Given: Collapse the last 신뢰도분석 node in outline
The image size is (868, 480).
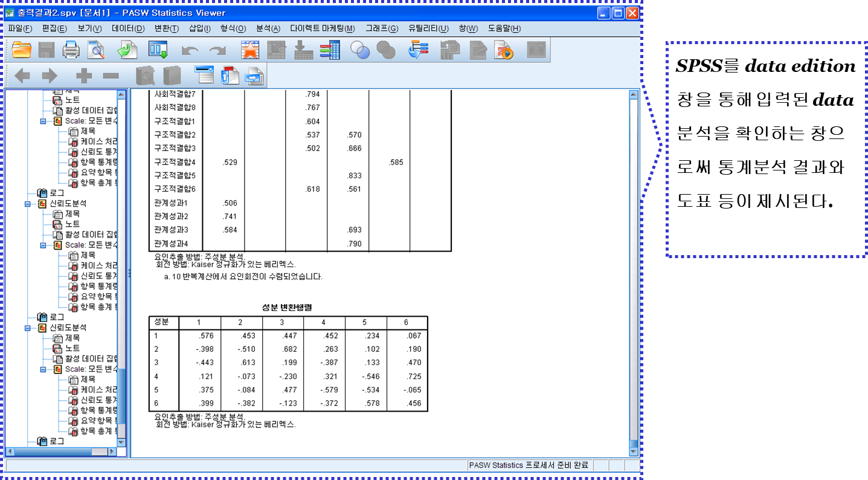Looking at the screenshot, I should click(28, 328).
